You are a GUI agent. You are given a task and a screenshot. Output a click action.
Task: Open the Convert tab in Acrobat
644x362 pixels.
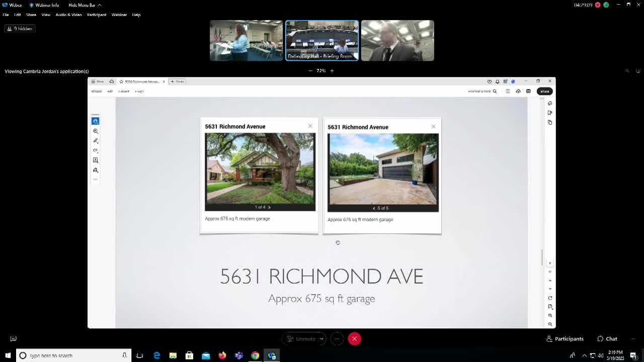[124, 92]
